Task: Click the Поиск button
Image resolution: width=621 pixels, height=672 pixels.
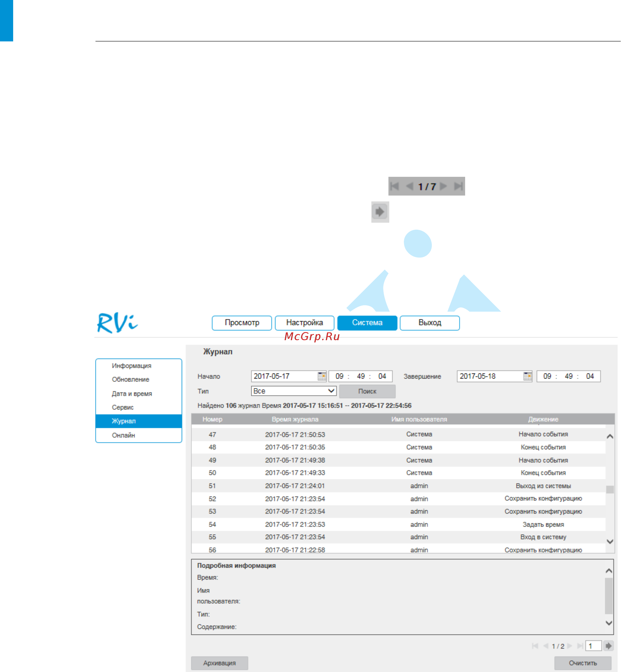Action: (367, 391)
